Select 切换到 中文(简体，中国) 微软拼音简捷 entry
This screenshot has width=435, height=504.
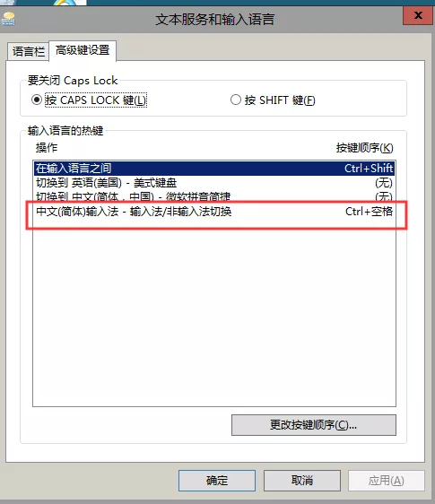[x=214, y=196]
